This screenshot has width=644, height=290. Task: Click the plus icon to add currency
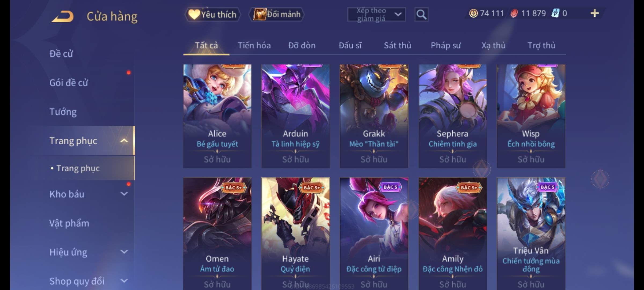(595, 13)
